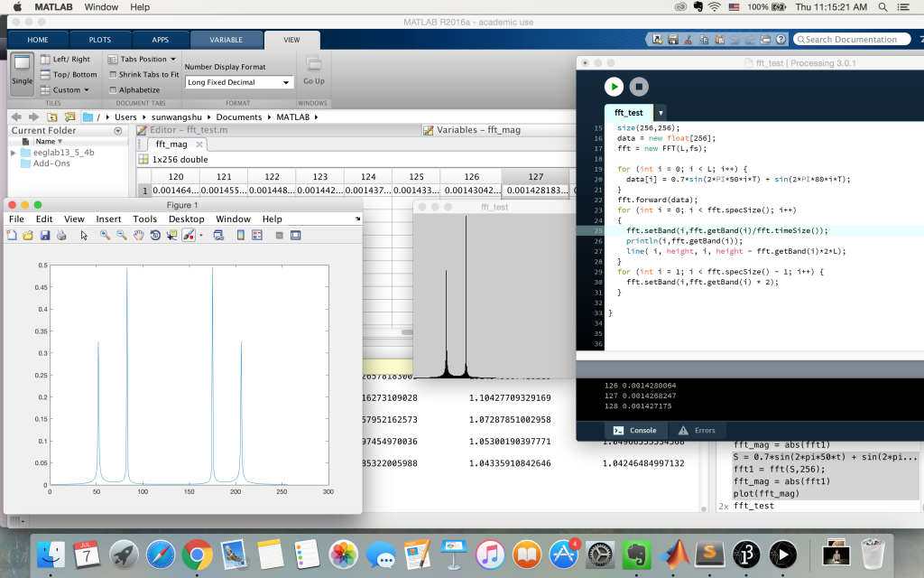This screenshot has height=578, width=924.
Task: Click Link Plot icon in Figure toolbar
Action: 218,236
